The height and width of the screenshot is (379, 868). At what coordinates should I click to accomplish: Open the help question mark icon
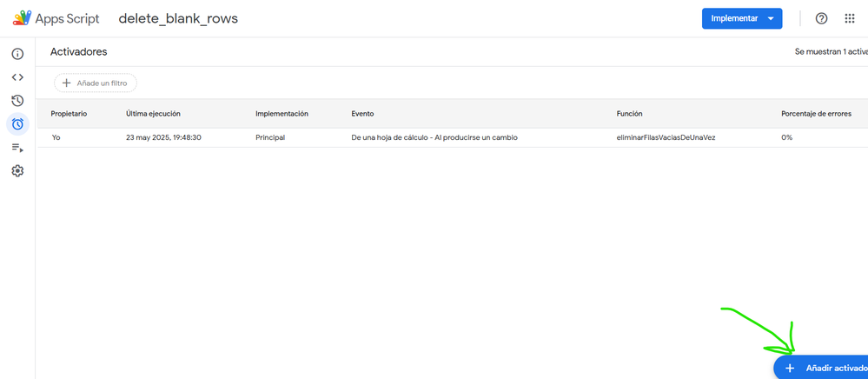(821, 18)
